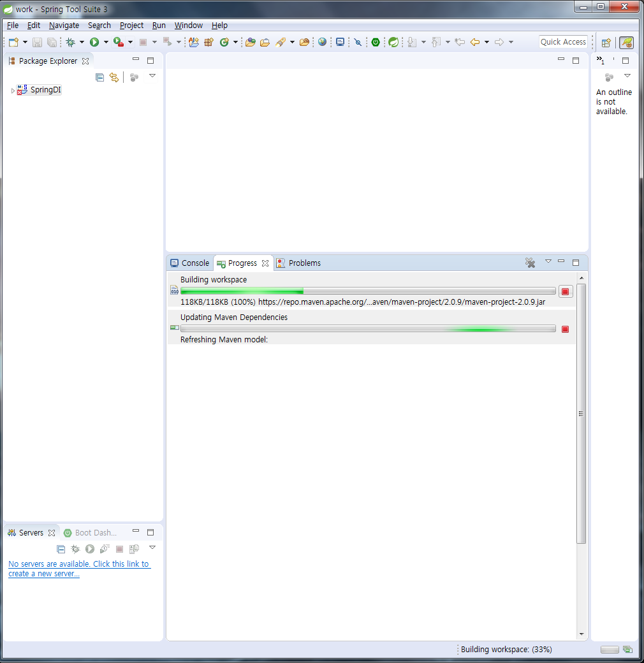Maximize the Progress view panel
The image size is (644, 663).
[x=576, y=263]
